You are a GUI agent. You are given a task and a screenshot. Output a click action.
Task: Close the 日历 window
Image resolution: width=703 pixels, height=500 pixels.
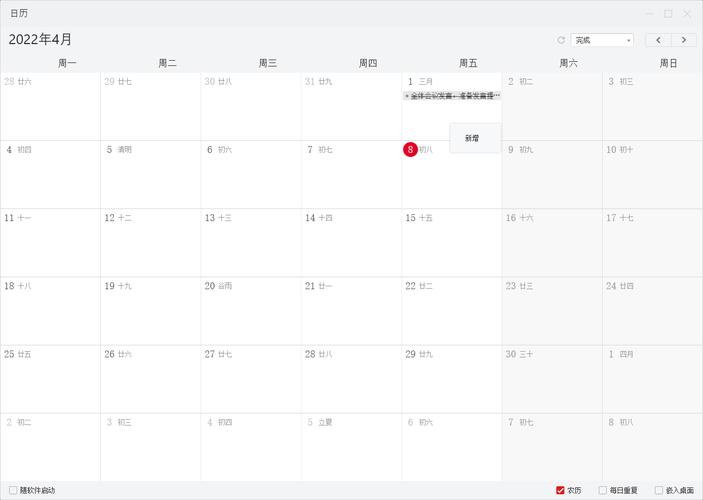pyautogui.click(x=688, y=13)
